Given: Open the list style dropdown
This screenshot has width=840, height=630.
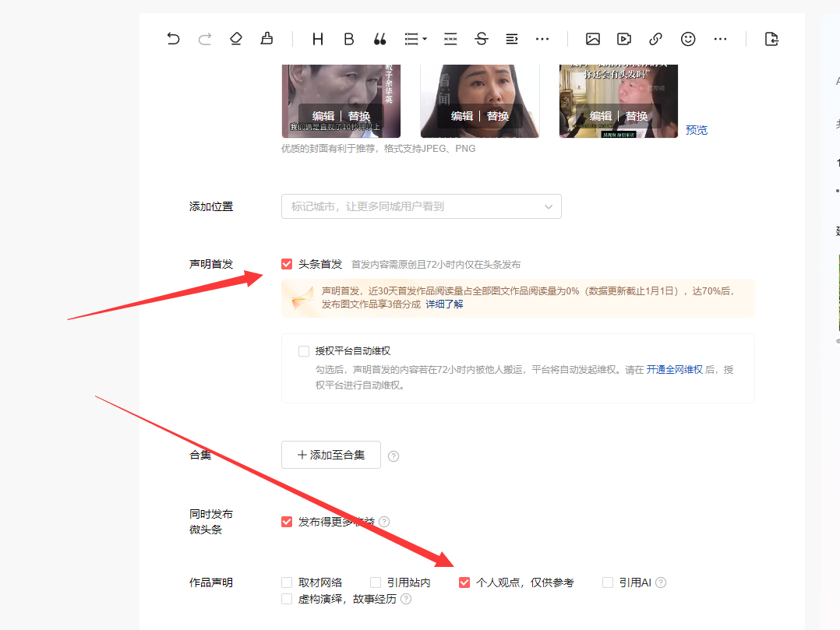Looking at the screenshot, I should (415, 38).
